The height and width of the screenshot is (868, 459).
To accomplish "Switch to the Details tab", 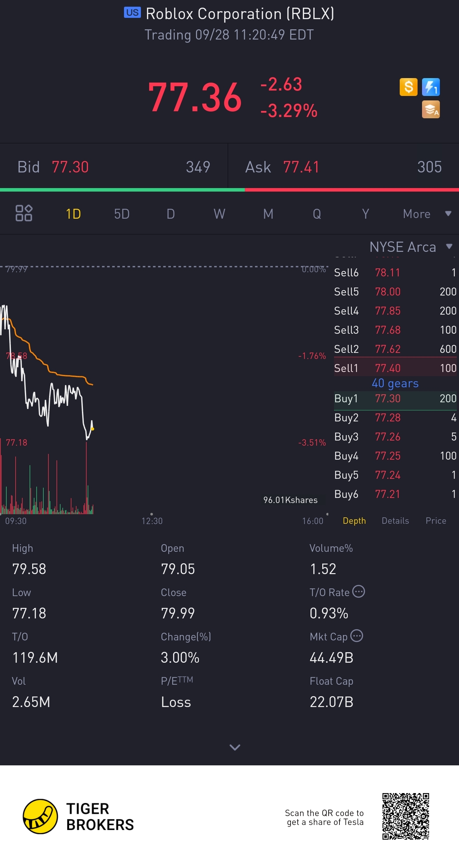I will [x=395, y=521].
